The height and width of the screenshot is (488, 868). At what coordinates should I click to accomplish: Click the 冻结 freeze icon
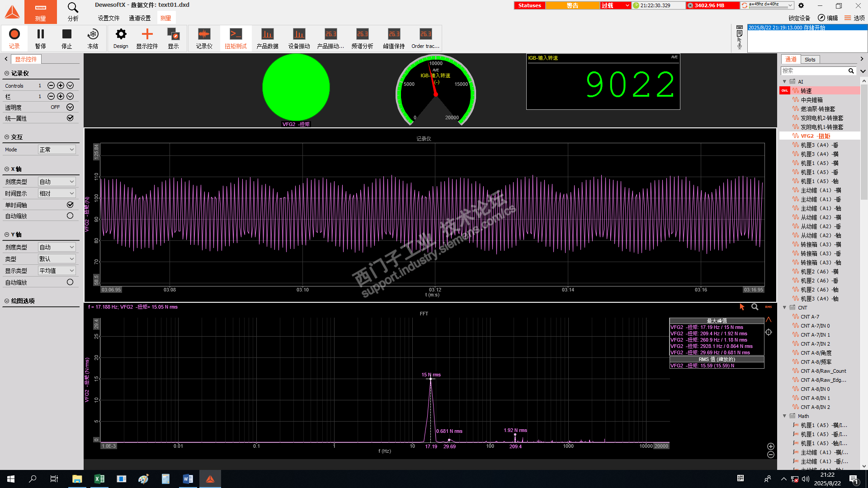point(93,34)
